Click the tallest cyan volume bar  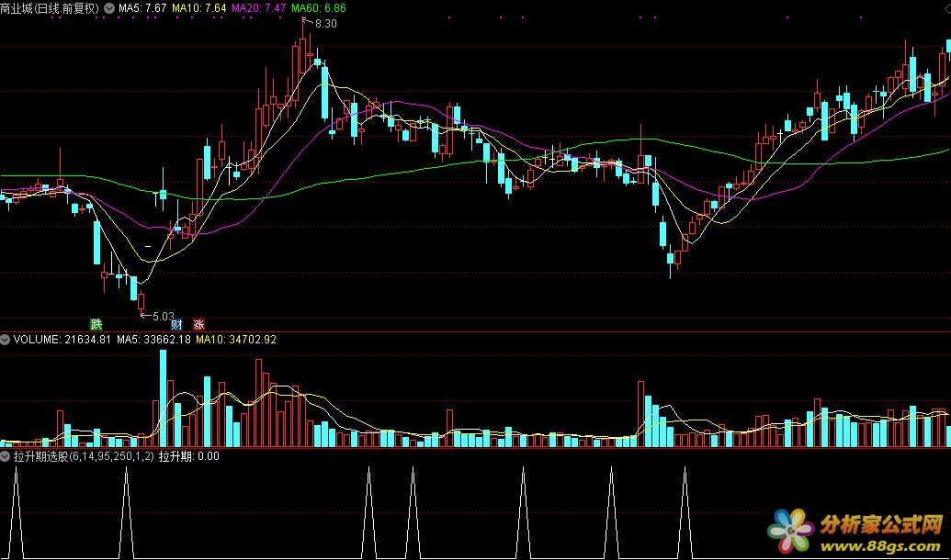[x=163, y=398]
